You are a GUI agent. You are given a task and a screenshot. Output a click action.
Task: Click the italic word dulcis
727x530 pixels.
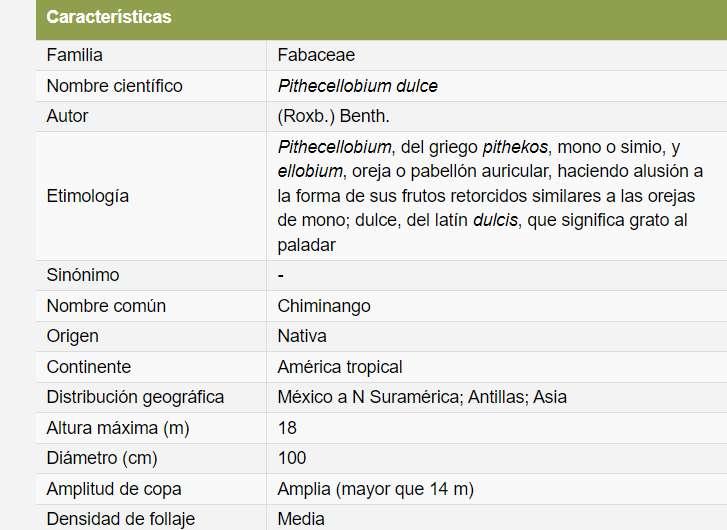[496, 220]
